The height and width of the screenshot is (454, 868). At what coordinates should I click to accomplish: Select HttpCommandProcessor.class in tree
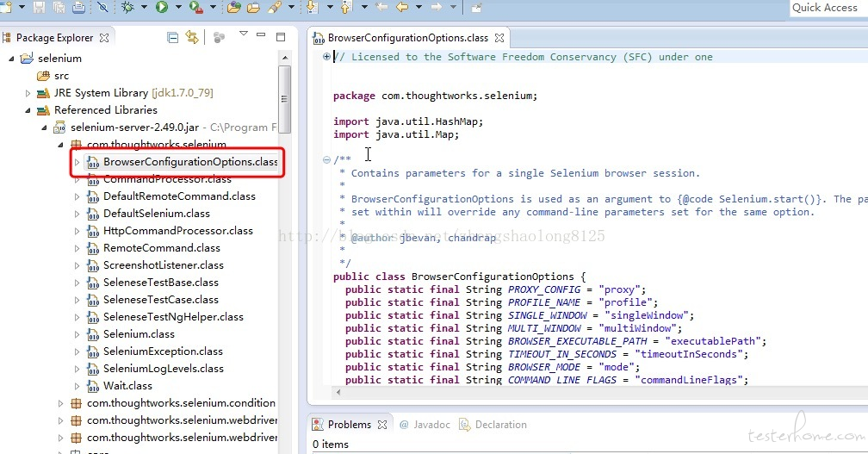tap(170, 231)
